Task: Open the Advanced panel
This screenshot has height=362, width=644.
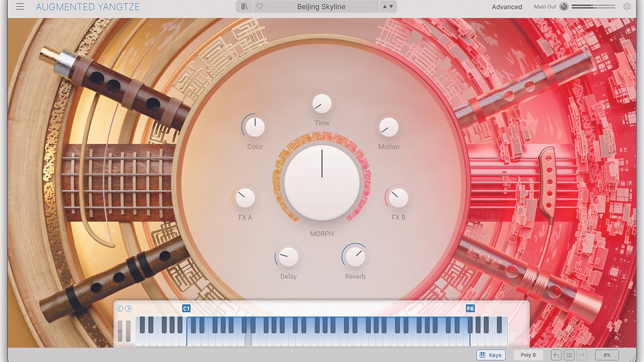Action: (507, 7)
